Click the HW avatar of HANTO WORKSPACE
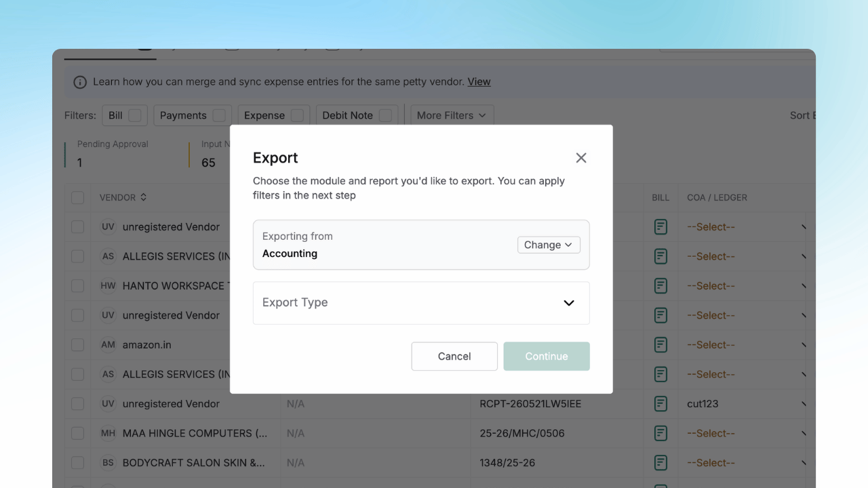This screenshot has height=488, width=868. 108,286
